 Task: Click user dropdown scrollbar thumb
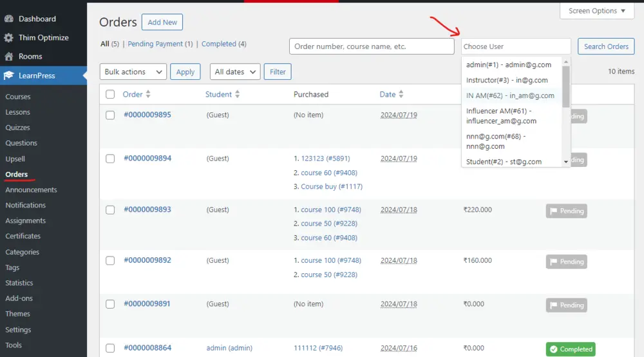[566, 87]
